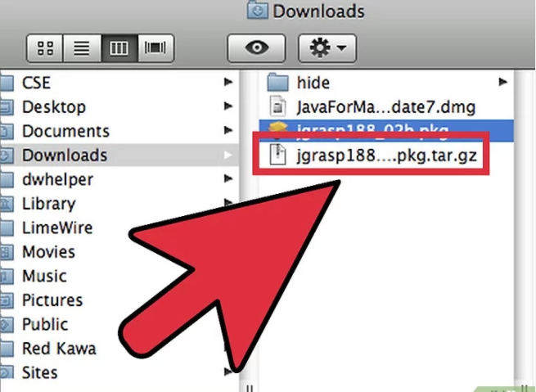Viewport: 536px width, 392px height.
Task: Expand the CSE folder chevron
Action: 227,83
